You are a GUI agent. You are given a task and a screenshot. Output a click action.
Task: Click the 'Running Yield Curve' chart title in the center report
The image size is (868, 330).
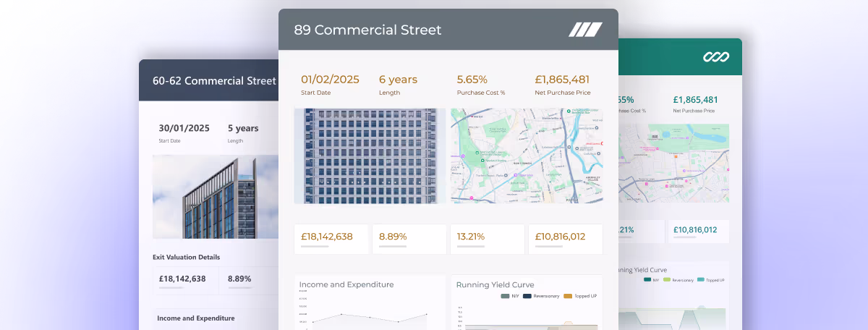pos(495,284)
